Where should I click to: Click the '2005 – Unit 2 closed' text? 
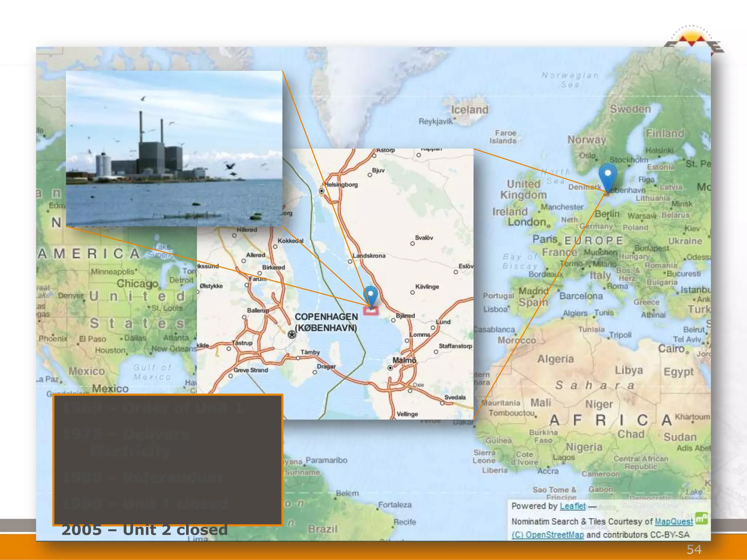[144, 530]
